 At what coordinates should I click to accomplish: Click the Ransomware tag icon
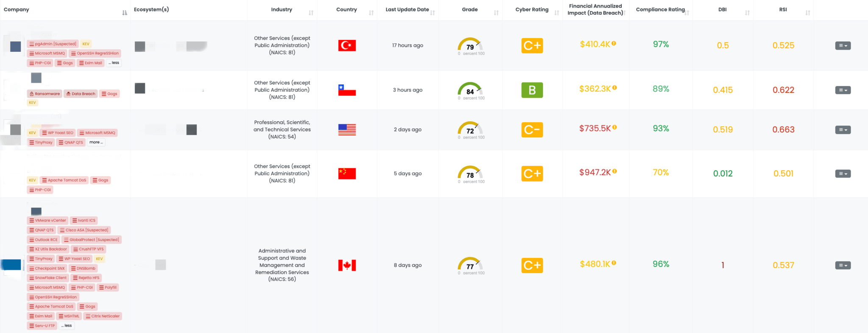tap(32, 94)
